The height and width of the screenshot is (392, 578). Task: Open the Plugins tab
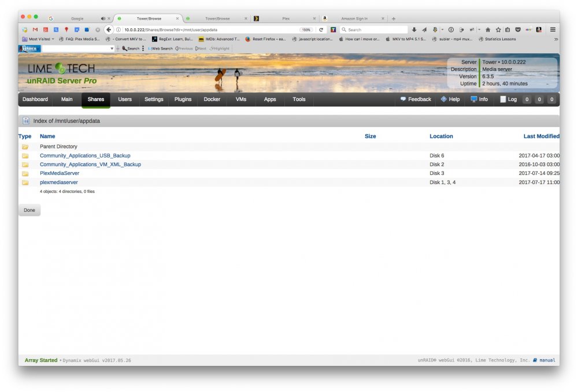(183, 99)
